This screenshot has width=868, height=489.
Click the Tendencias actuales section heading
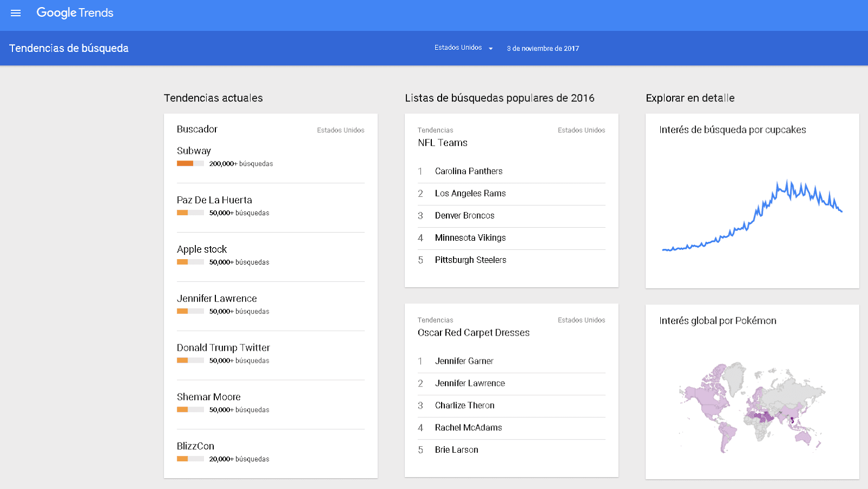213,98
